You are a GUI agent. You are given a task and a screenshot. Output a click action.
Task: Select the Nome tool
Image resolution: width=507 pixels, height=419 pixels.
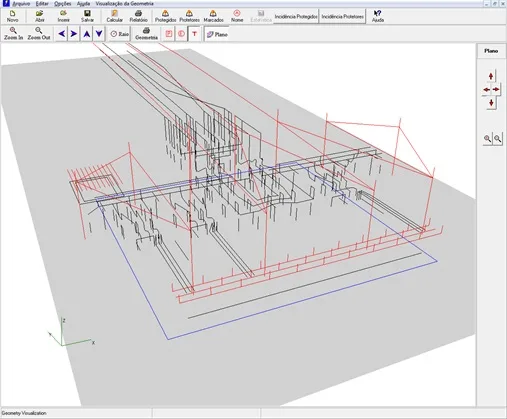(237, 16)
